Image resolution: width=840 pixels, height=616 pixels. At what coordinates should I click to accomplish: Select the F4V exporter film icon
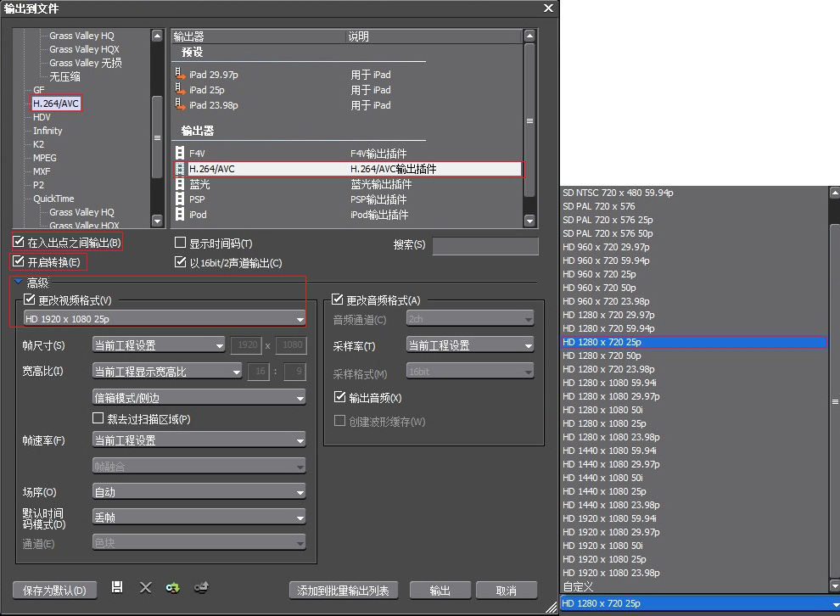click(180, 154)
